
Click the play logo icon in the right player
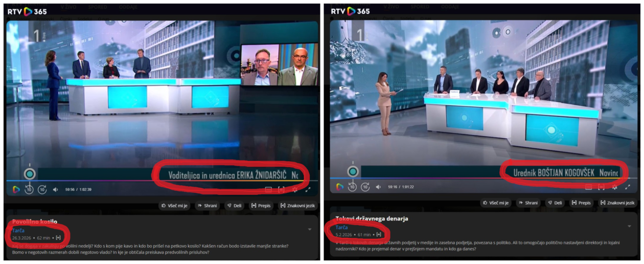coord(339,187)
